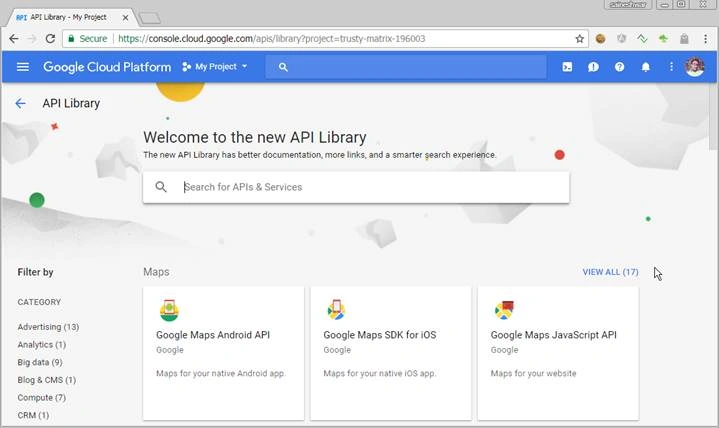Click the magnifier icon in API search box
The height and width of the screenshot is (428, 719).
[x=161, y=187]
